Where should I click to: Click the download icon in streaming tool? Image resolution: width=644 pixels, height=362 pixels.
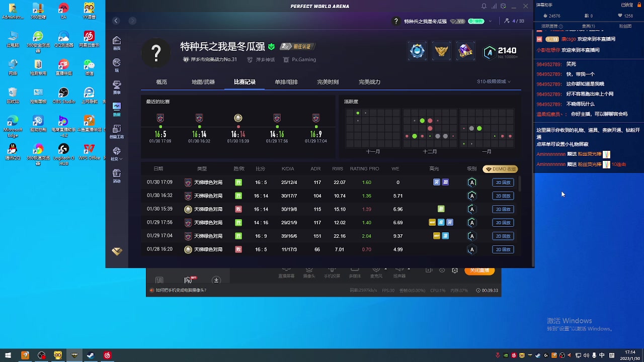pos(216,280)
